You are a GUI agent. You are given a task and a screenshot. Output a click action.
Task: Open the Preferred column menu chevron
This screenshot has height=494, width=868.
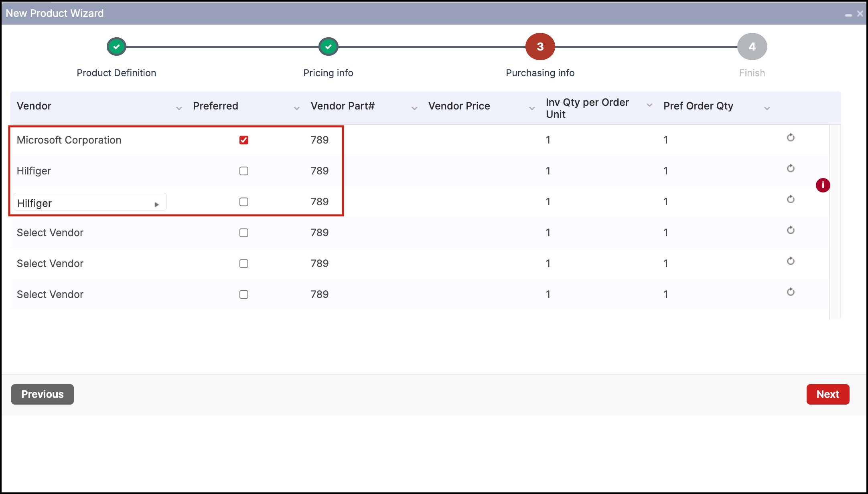296,108
